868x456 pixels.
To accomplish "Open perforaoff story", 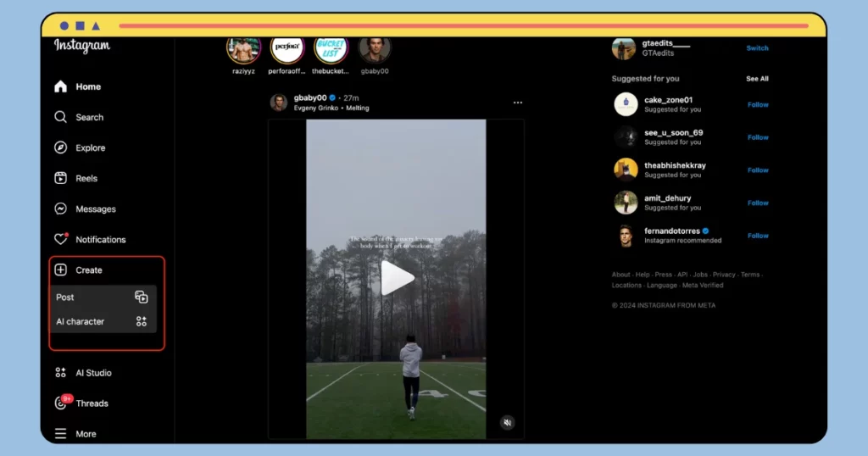I will [x=287, y=50].
